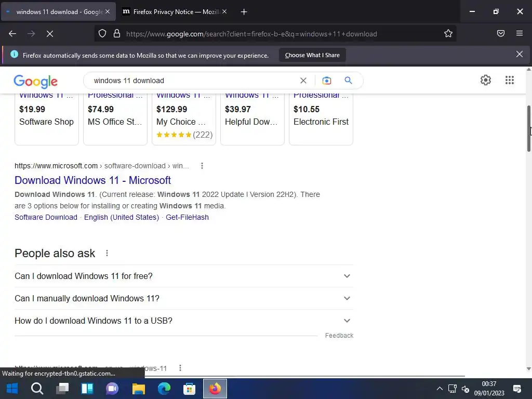Screen dimensions: 532x399
Task: Click the browser address bar URL
Action: tap(251, 34)
